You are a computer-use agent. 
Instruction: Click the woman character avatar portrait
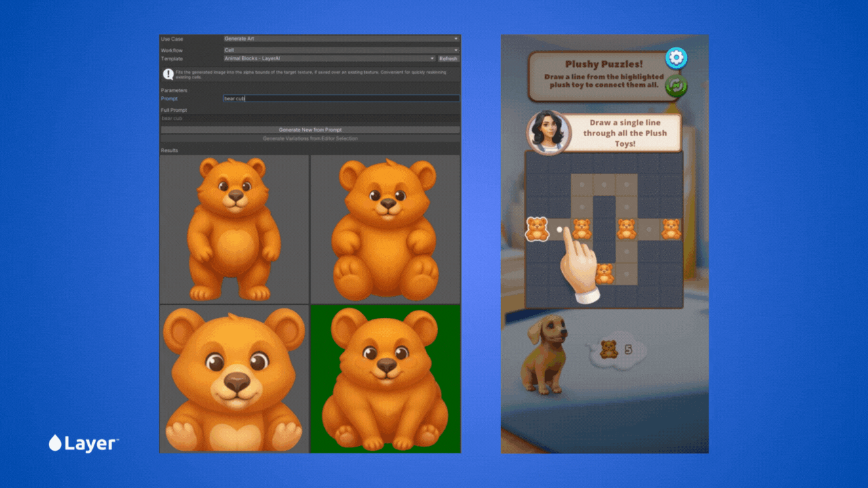[548, 133]
